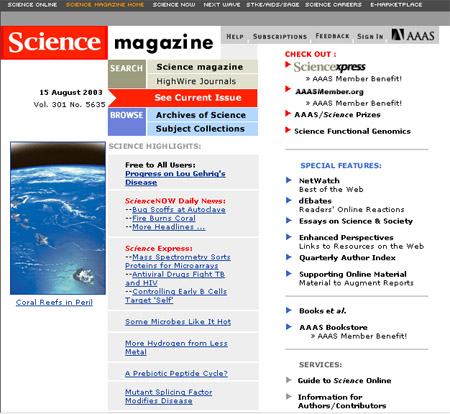Open the Fire Burns Coral headline
Screen dimensions: 450x414
[164, 218]
